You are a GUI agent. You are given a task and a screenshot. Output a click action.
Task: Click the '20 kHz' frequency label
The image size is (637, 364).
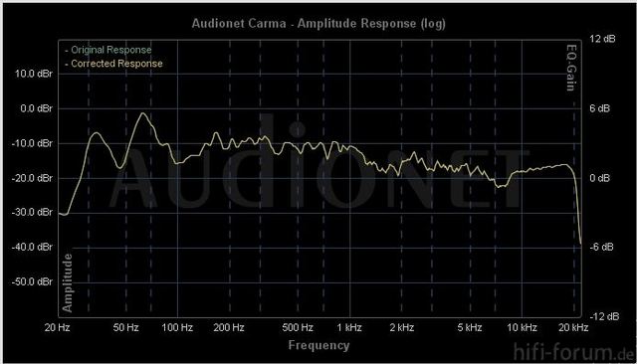(573, 327)
